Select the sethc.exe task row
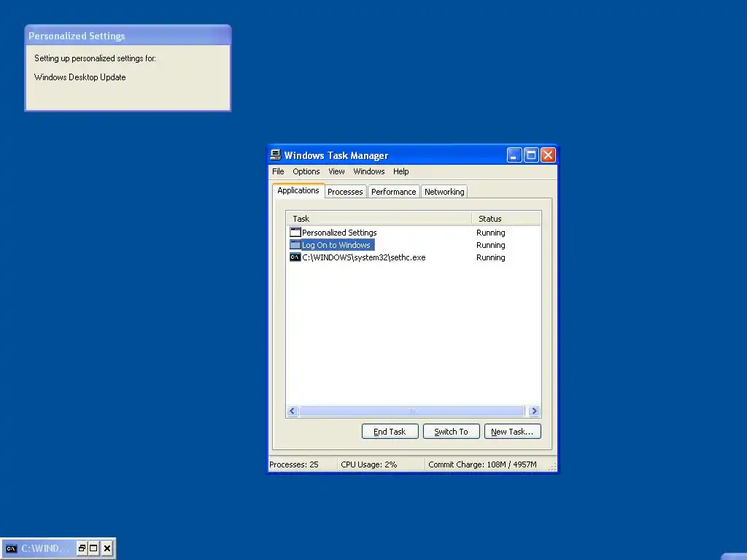The image size is (747, 560). 413,257
